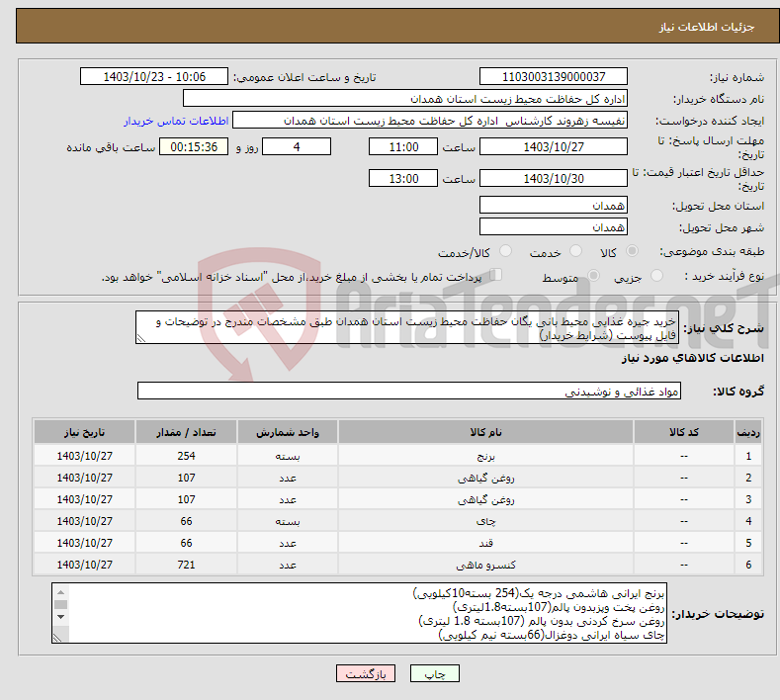780x700 pixels.
Task: Click the قند item name cell
Action: point(485,543)
